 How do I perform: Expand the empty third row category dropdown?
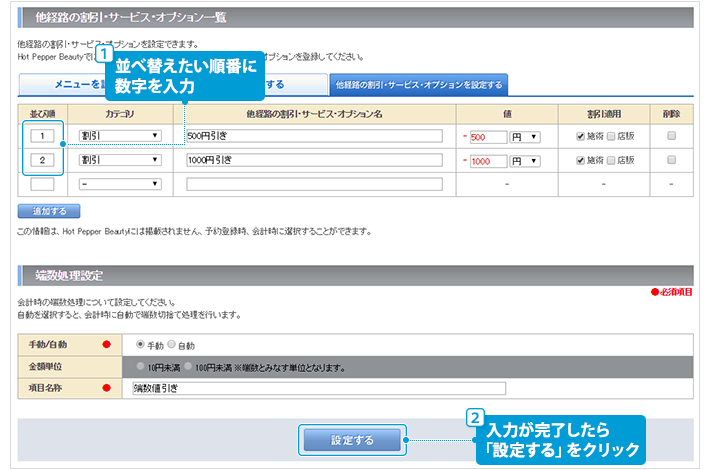pyautogui.click(x=120, y=184)
